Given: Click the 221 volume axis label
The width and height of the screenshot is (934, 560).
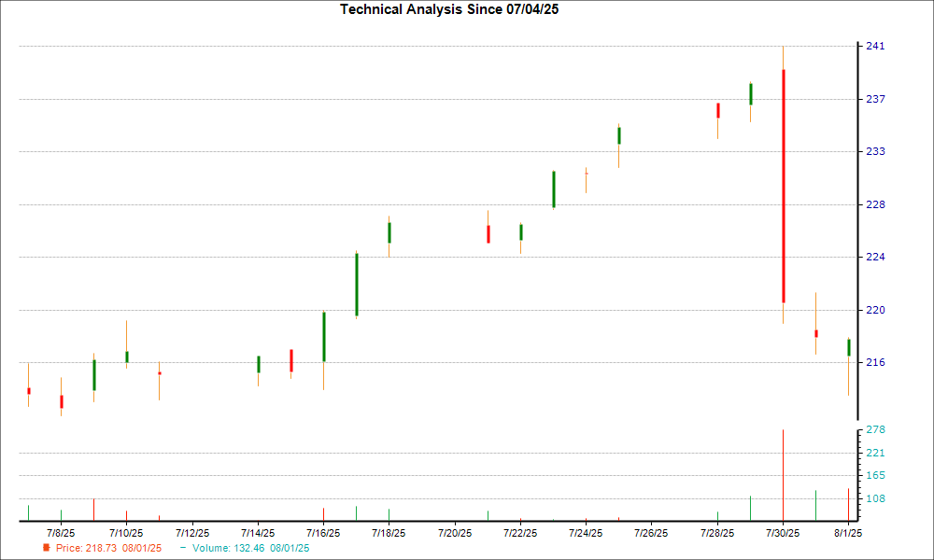Looking at the screenshot, I should click(x=875, y=454).
